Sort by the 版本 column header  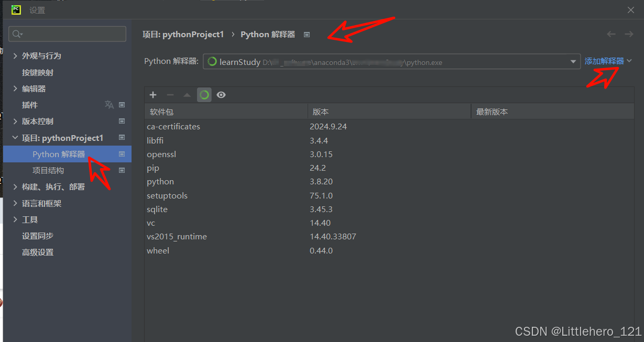tap(389, 112)
